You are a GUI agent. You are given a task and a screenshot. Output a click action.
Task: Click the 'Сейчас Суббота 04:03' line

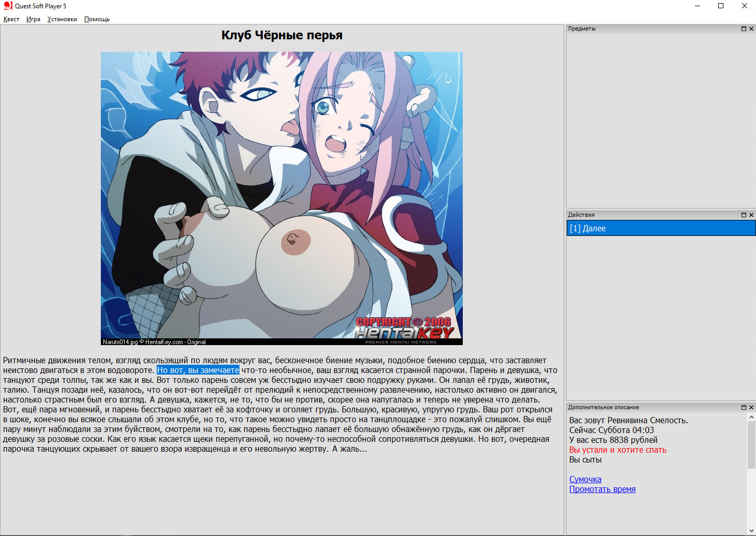pyautogui.click(x=611, y=430)
